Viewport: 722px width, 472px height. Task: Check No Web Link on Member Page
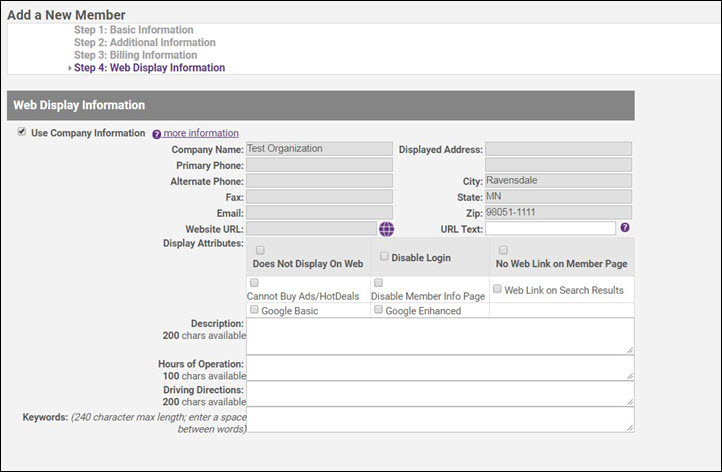click(503, 250)
